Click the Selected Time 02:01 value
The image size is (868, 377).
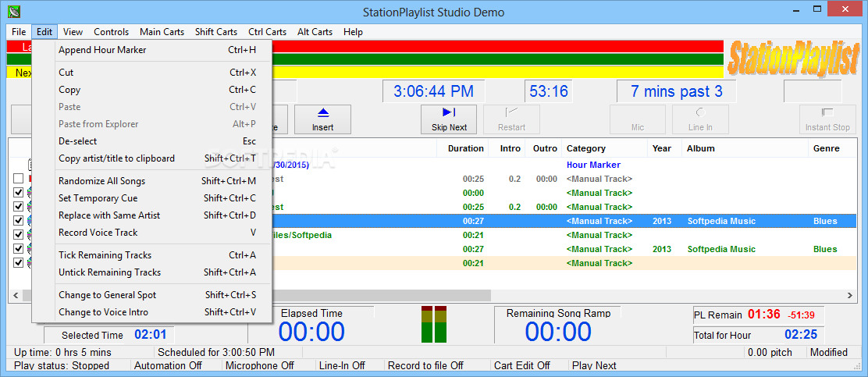pos(151,335)
